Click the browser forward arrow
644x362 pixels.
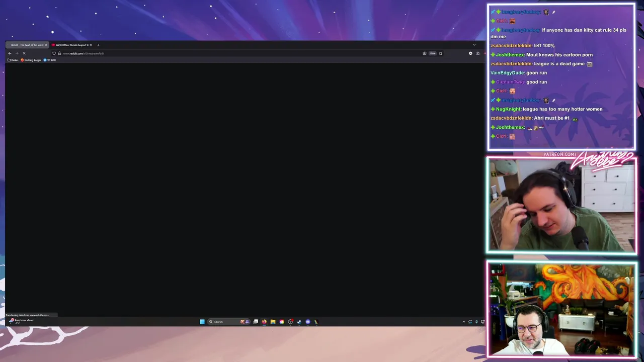click(x=17, y=53)
